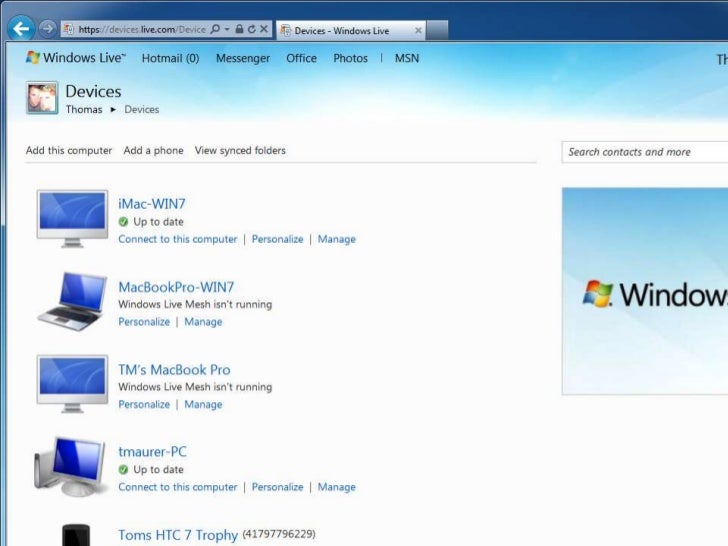
Task: Open Photos from the header menu
Action: point(351,58)
